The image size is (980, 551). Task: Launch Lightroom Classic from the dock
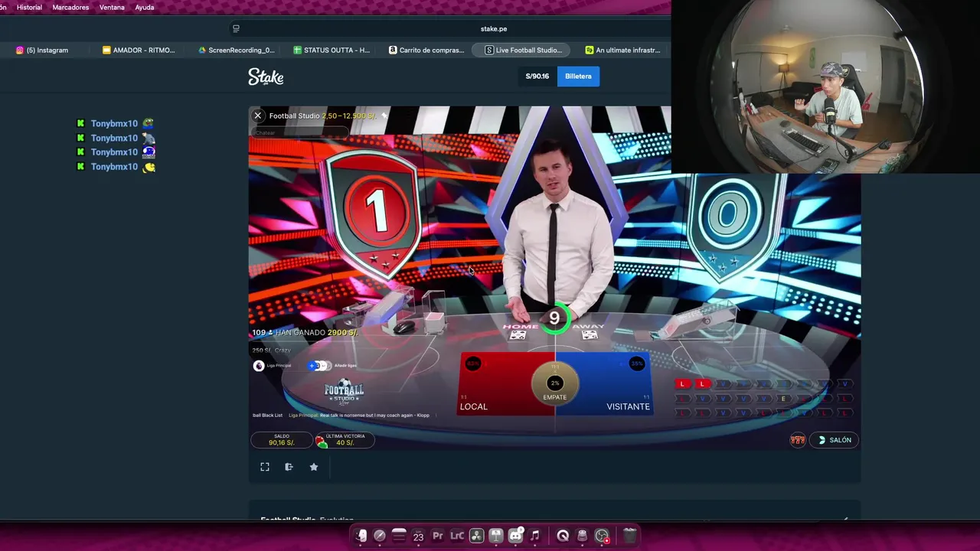click(x=457, y=536)
